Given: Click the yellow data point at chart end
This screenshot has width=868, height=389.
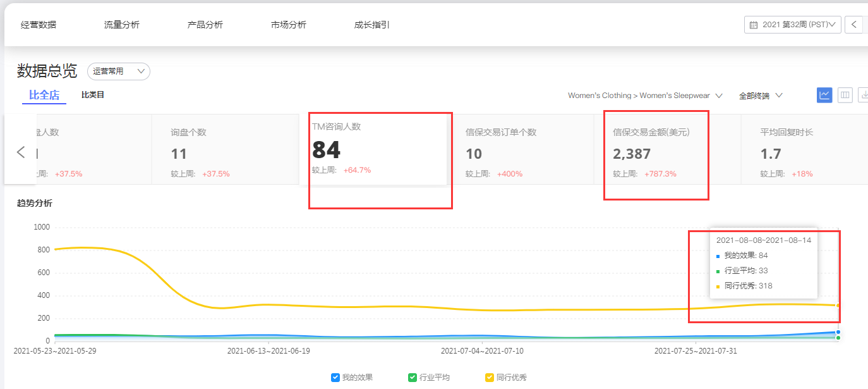Looking at the screenshot, I should pyautogui.click(x=838, y=306).
